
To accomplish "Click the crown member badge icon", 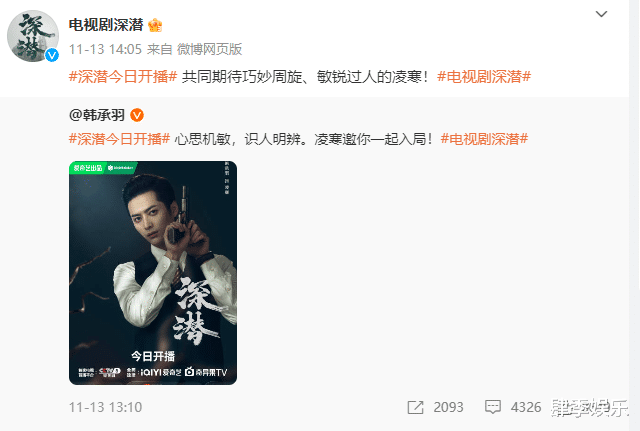I will pos(155,25).
